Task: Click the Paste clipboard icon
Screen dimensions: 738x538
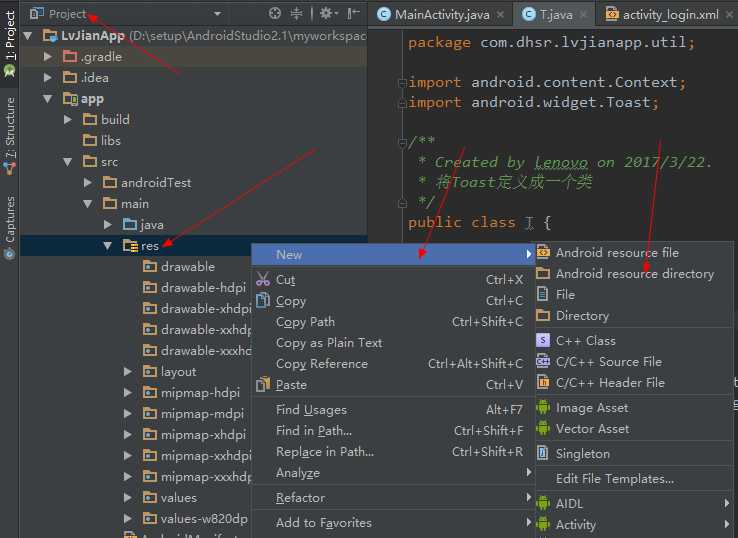Action: 263,384
